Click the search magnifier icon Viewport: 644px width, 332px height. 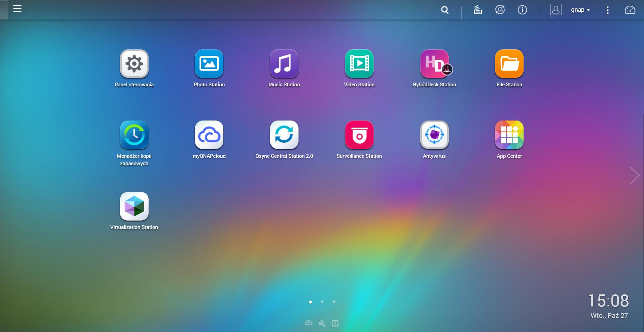(x=445, y=10)
